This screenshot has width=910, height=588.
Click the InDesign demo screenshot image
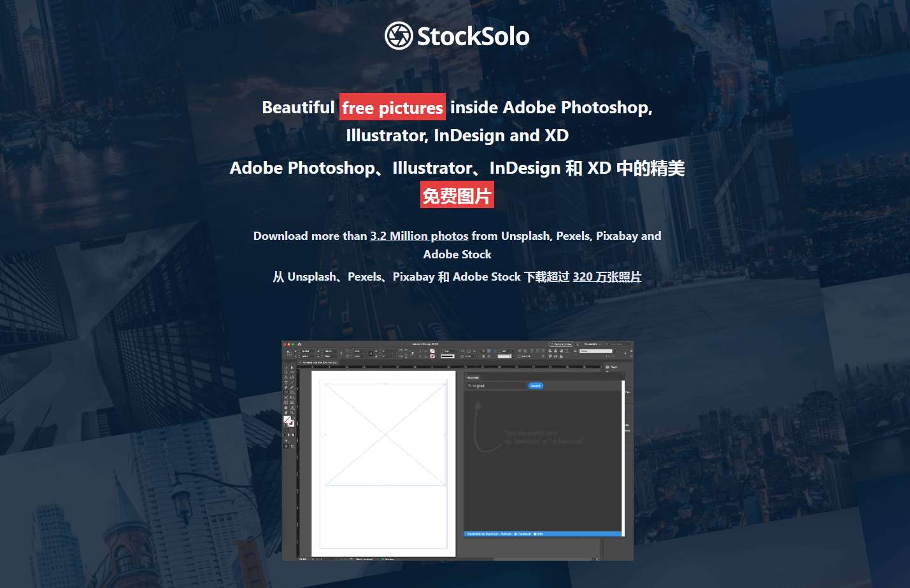tap(458, 451)
